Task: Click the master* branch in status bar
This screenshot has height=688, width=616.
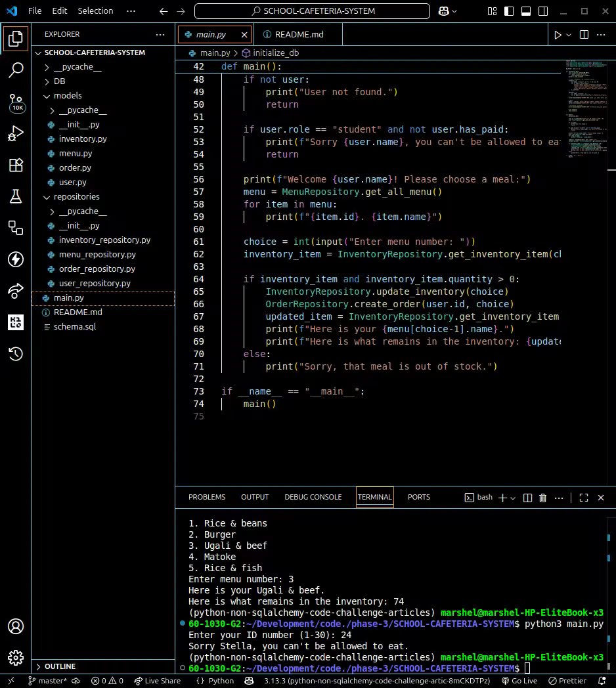Action: pyautogui.click(x=47, y=681)
